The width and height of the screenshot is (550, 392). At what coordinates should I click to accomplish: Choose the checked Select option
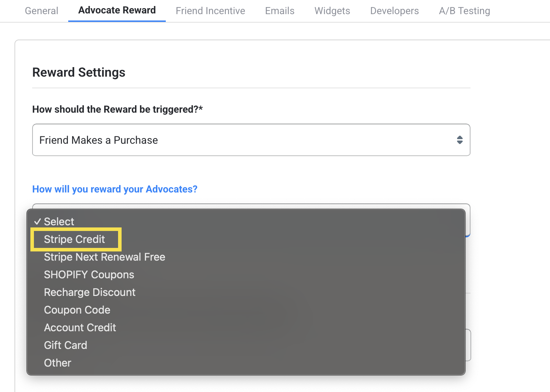(x=246, y=221)
